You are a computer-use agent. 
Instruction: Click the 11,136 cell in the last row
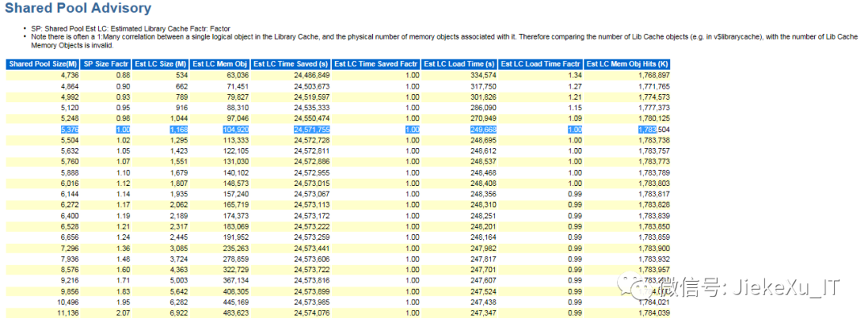[x=66, y=312]
